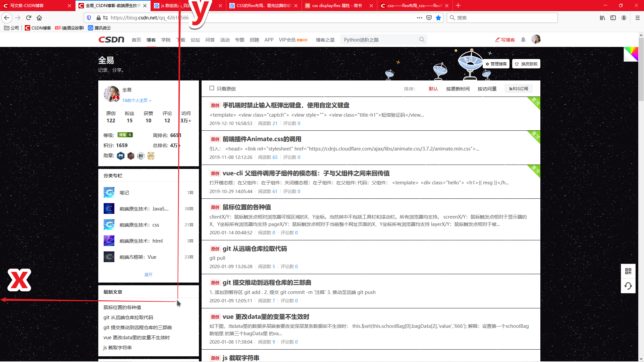
Task: Go back with the browser back arrow
Action: [x=7, y=18]
